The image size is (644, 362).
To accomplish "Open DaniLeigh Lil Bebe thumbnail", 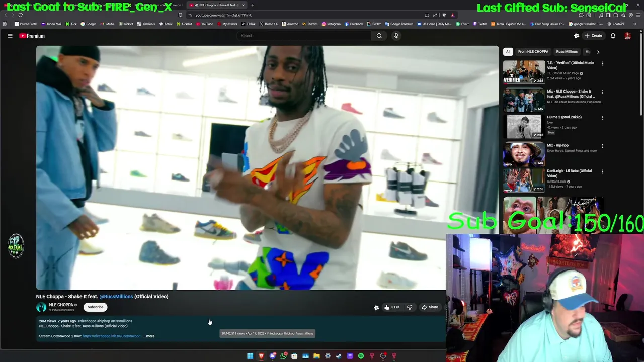I will [524, 180].
